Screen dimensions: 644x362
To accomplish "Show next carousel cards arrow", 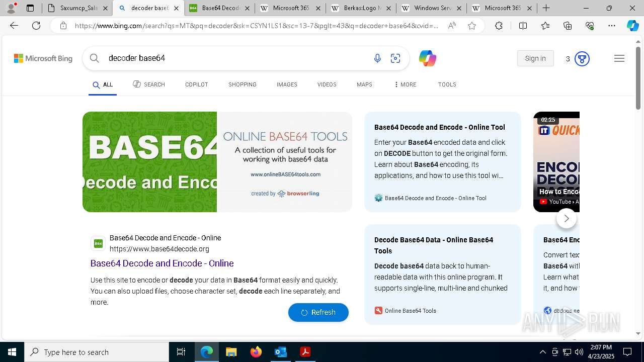I will click(x=567, y=218).
